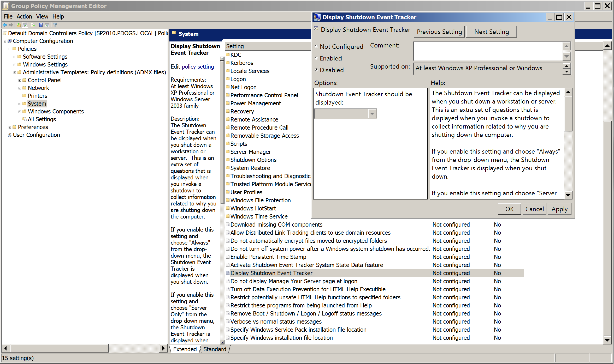
Task: Select the Not Configured radio button
Action: 316,47
